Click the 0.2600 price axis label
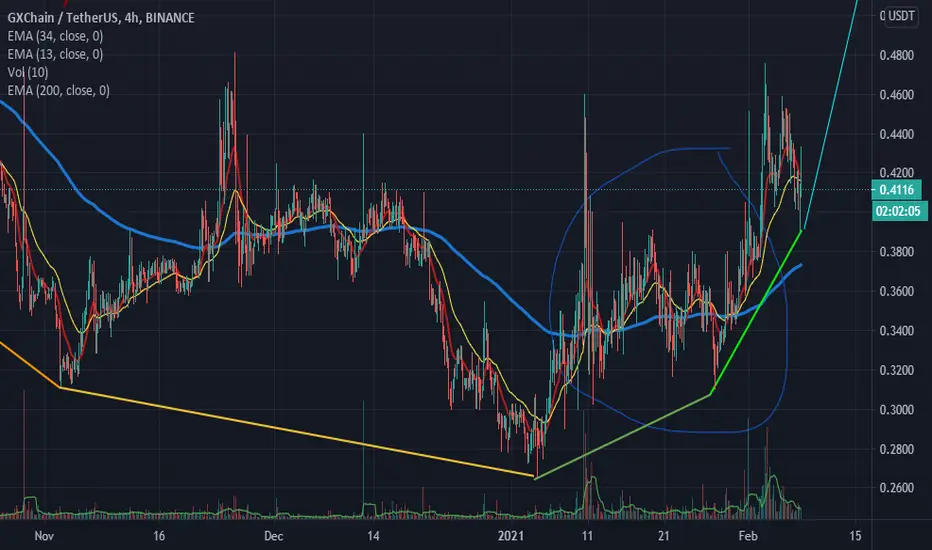The height and width of the screenshot is (550, 932). (x=896, y=488)
